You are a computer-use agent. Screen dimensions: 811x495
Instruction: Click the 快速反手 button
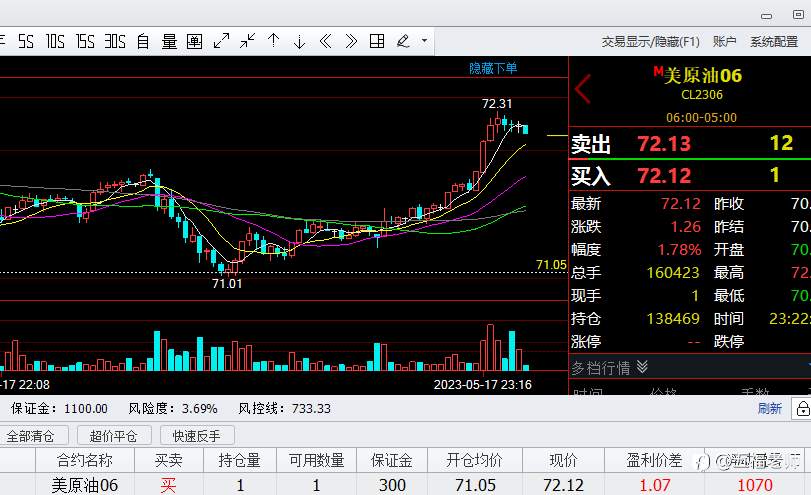197,436
